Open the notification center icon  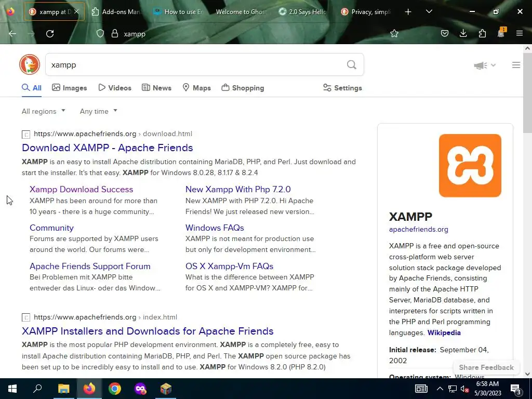[516, 389]
